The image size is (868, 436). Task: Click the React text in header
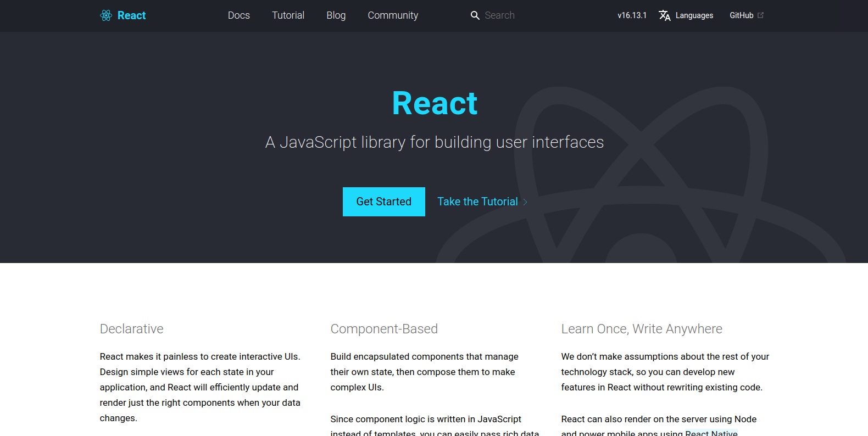132,15
